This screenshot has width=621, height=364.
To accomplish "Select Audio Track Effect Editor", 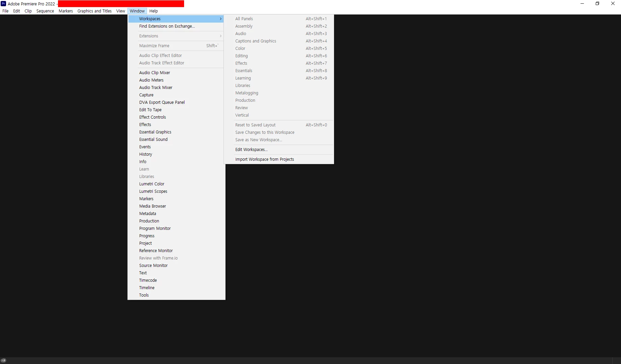I will pyautogui.click(x=176, y=63).
